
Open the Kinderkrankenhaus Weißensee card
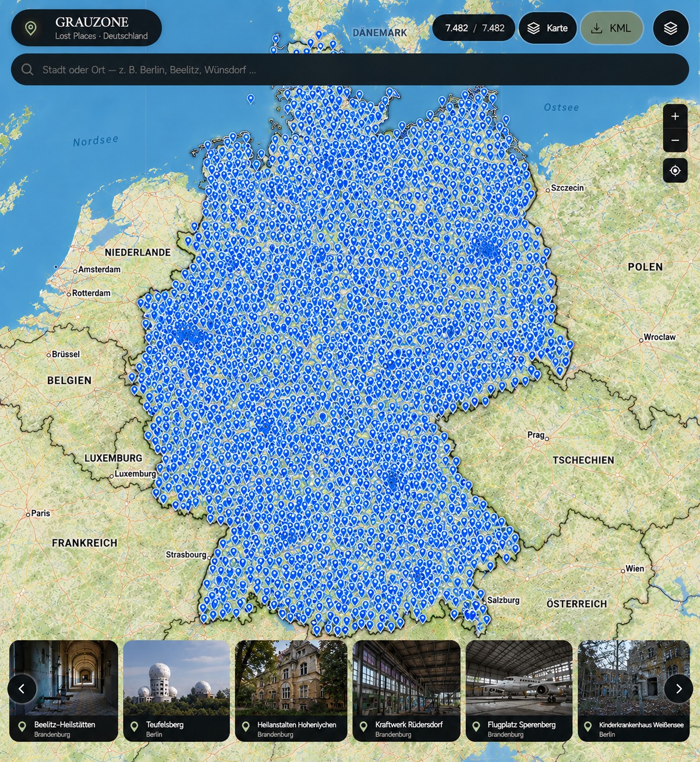634,691
